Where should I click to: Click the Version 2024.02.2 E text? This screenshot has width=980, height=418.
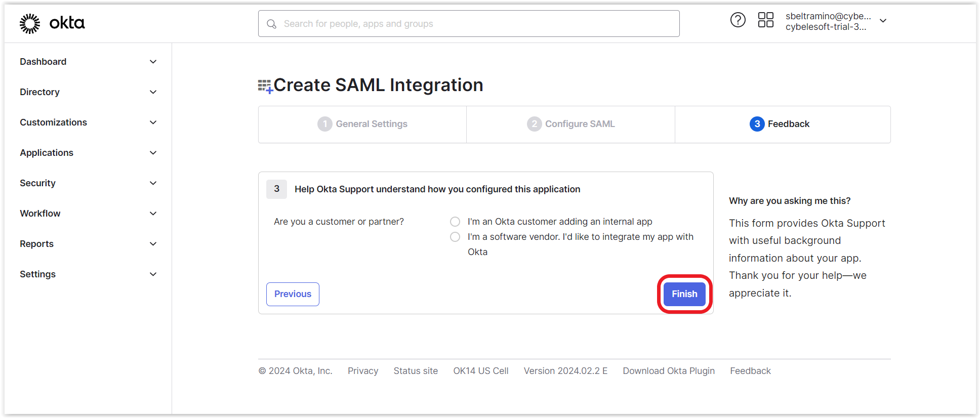pyautogui.click(x=565, y=371)
